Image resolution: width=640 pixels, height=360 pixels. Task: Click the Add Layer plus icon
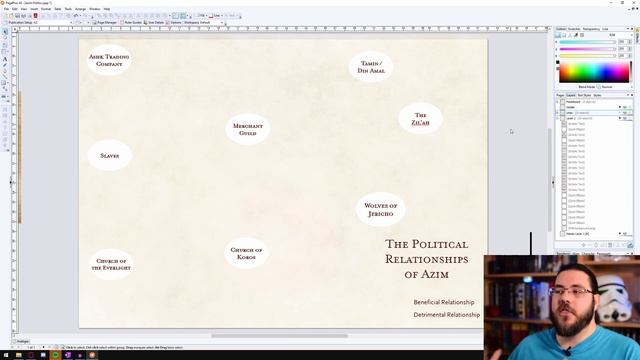coord(583,245)
